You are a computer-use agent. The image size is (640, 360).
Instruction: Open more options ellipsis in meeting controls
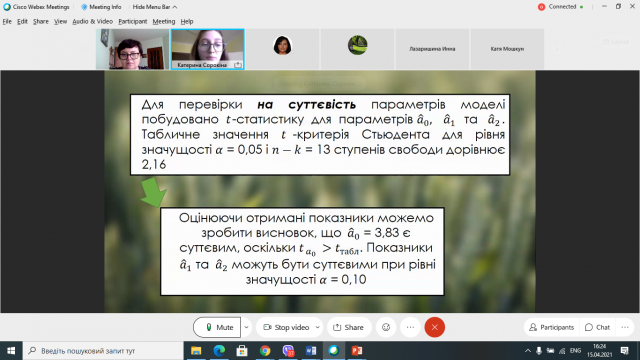410,327
